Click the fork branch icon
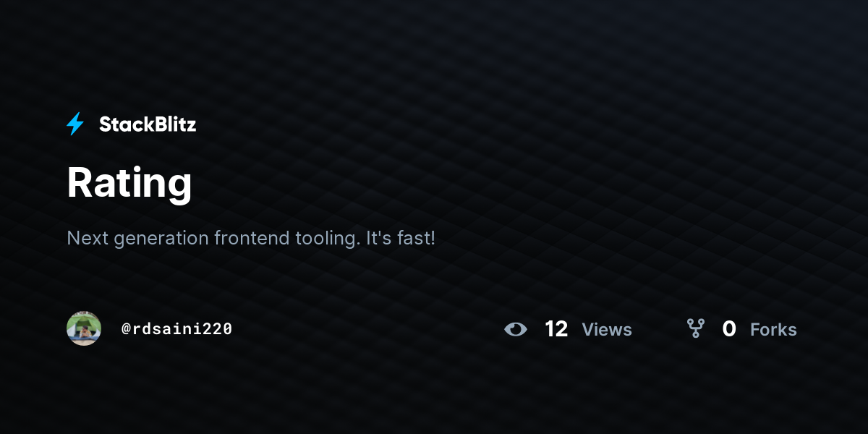Screen dimensions: 868x434 (x=696, y=329)
